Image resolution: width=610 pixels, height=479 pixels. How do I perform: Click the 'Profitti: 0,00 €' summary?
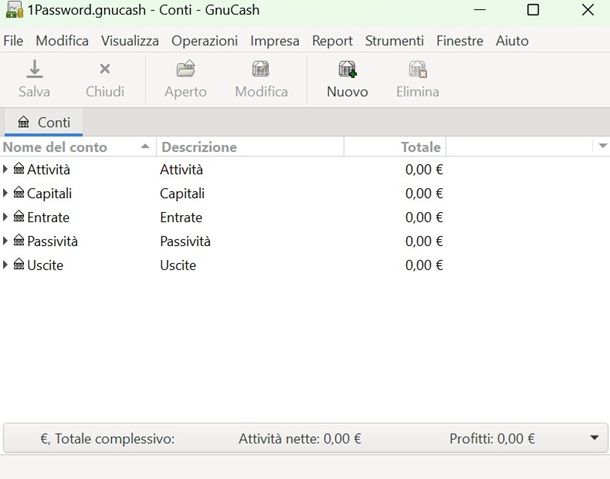[x=492, y=439]
